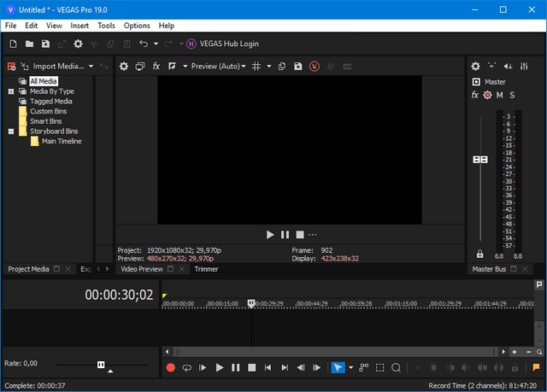Save snapshot of preview to file
The image size is (547, 392).
pos(297,66)
